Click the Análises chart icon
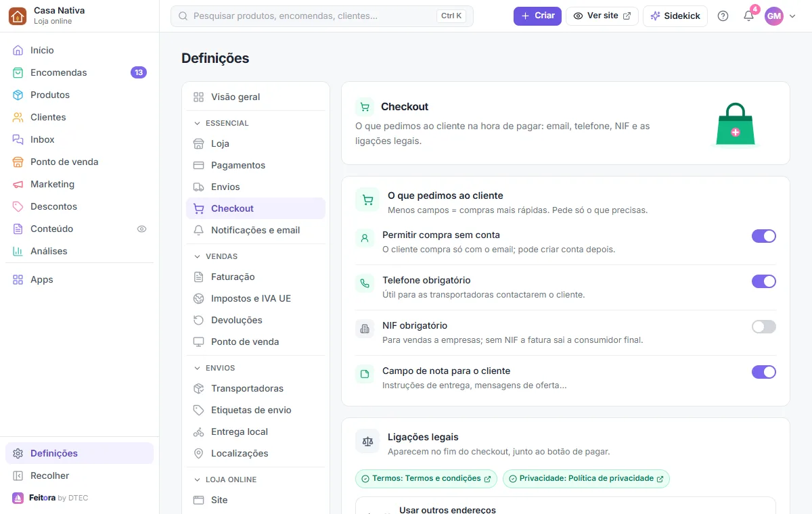 pos(18,251)
